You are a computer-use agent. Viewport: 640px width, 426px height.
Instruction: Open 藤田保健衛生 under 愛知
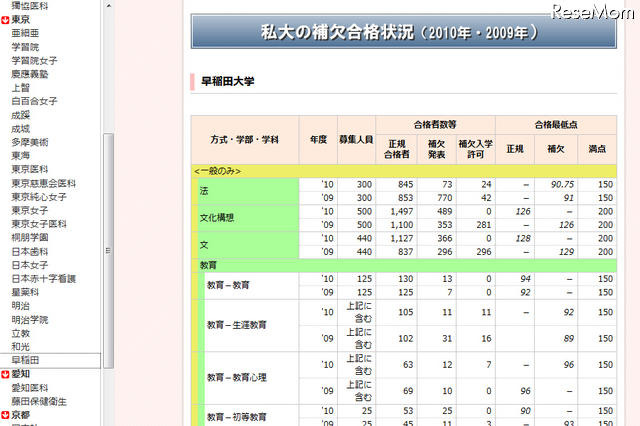pos(39,401)
